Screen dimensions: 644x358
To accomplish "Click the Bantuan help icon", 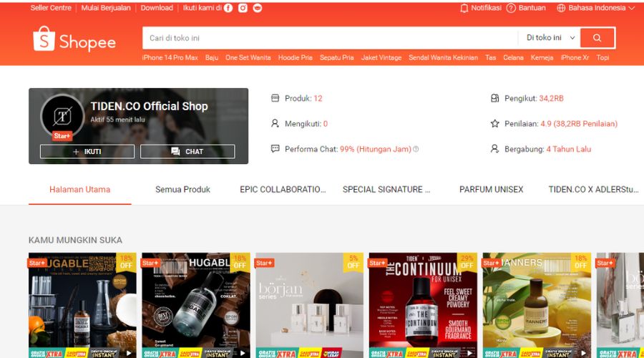I will point(511,8).
